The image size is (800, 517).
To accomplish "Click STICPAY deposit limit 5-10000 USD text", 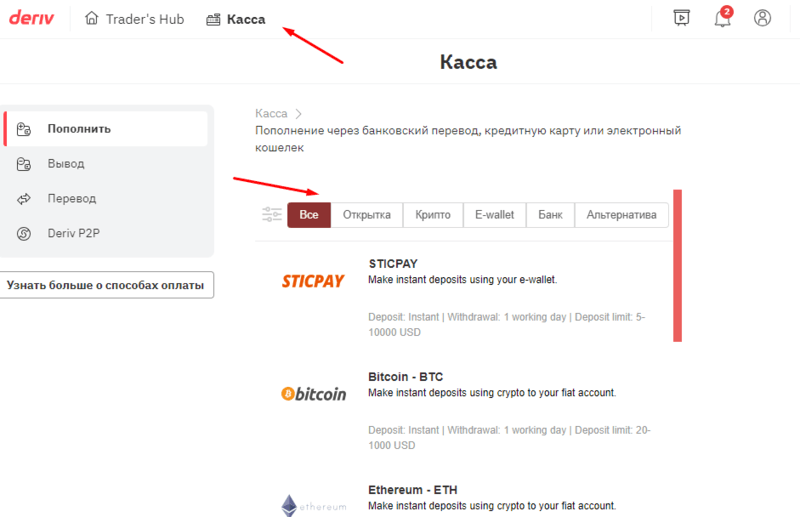I will [x=507, y=325].
